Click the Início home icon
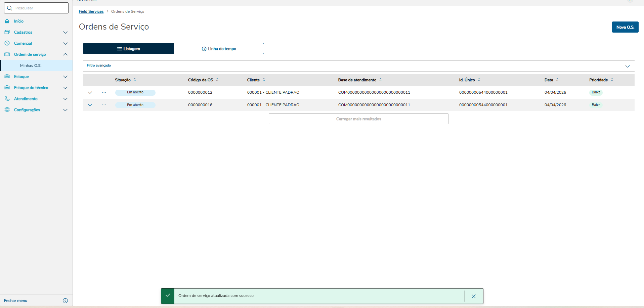644x308 pixels. click(7, 21)
